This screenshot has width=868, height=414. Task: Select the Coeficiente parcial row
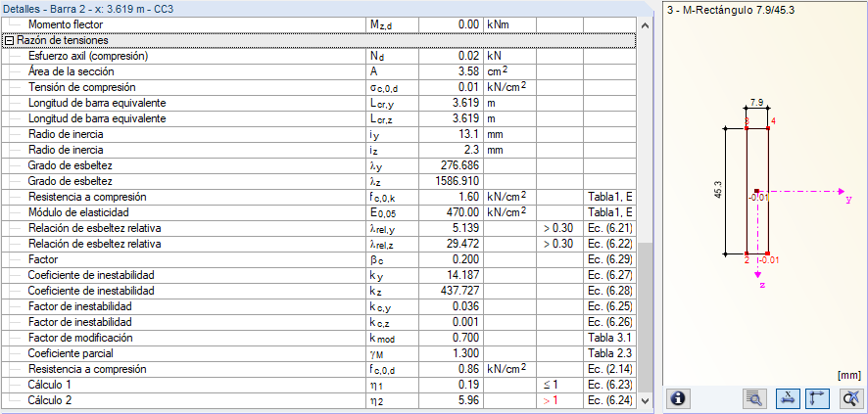click(x=318, y=353)
